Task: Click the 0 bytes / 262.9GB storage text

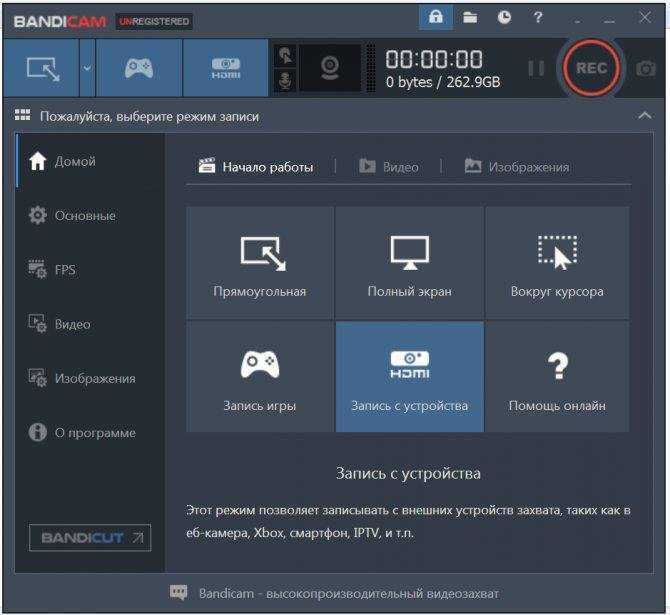Action: pos(443,82)
